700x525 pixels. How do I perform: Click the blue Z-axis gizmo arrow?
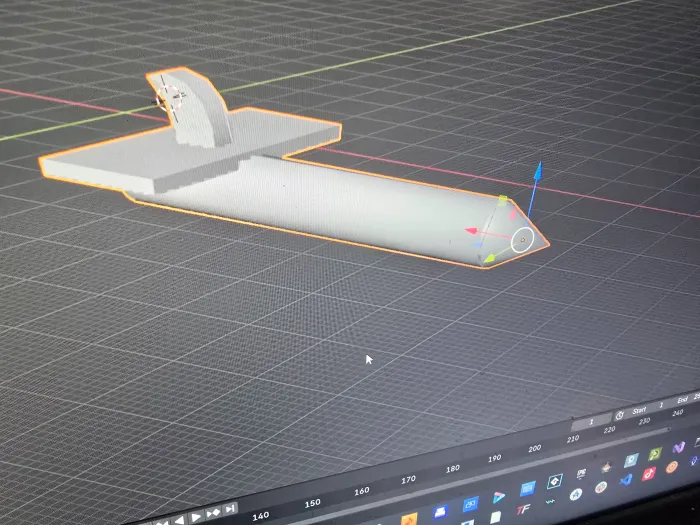538,172
